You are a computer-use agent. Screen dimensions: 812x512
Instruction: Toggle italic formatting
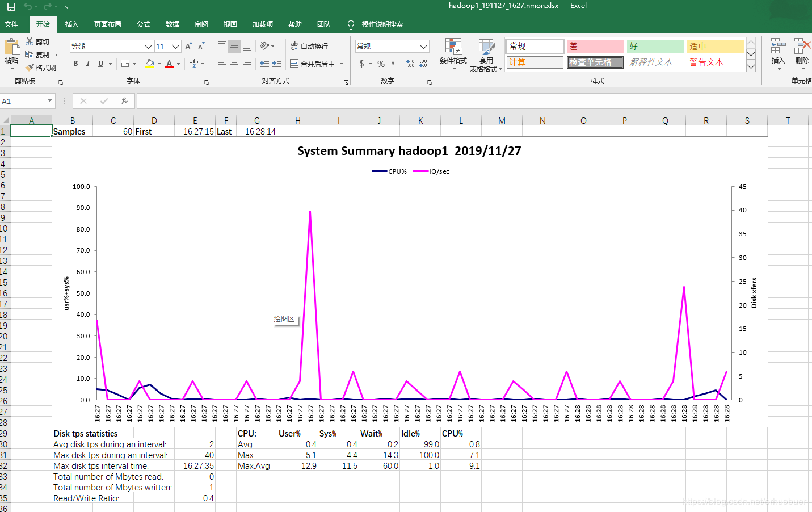click(x=88, y=64)
